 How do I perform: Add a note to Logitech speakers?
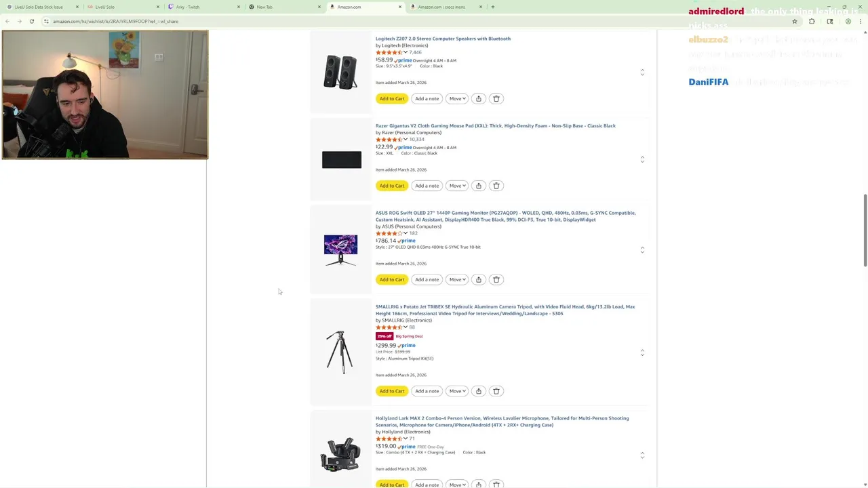[x=427, y=99]
